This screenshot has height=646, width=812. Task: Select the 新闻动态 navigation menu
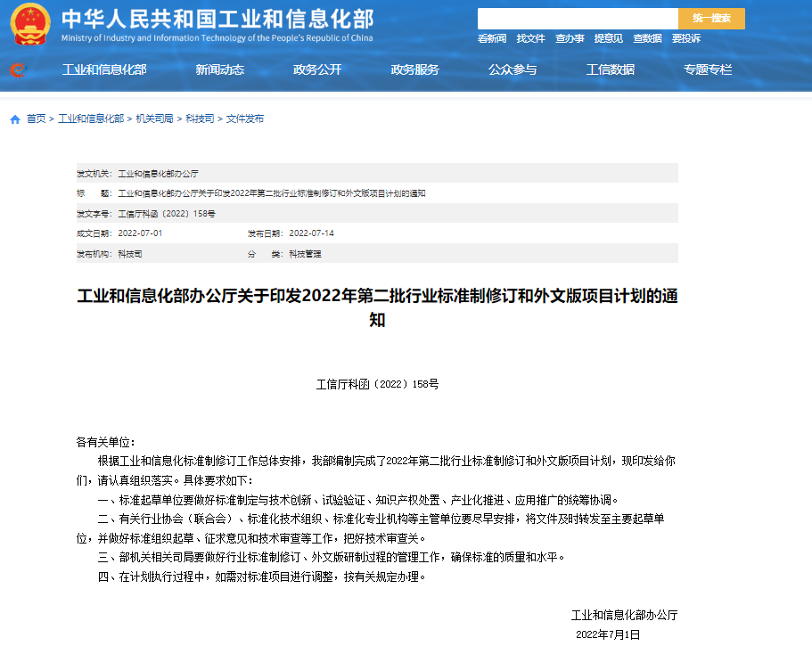tap(221, 70)
